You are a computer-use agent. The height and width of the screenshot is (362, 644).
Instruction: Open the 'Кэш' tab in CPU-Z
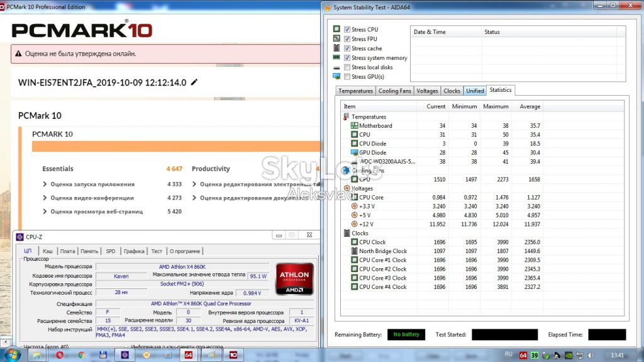[48, 251]
